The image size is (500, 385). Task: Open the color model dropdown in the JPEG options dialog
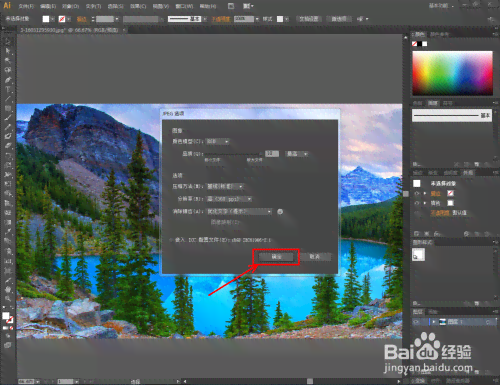point(217,142)
